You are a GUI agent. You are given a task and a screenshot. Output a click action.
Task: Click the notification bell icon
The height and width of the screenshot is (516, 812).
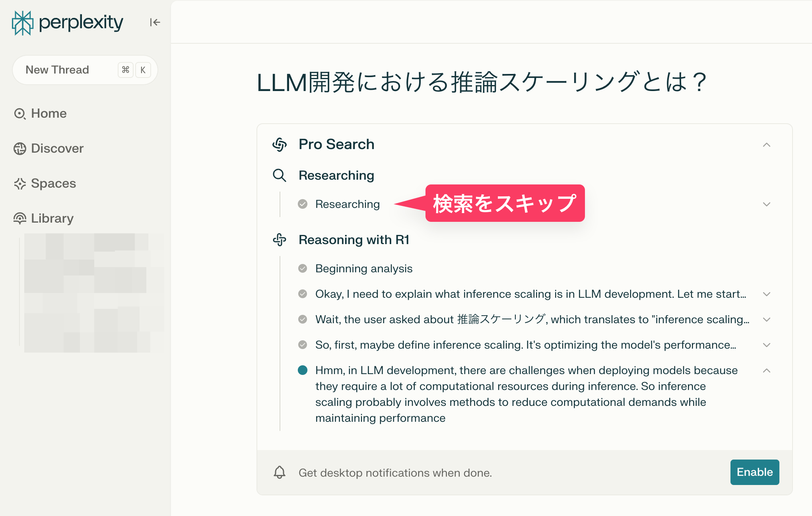tap(280, 472)
